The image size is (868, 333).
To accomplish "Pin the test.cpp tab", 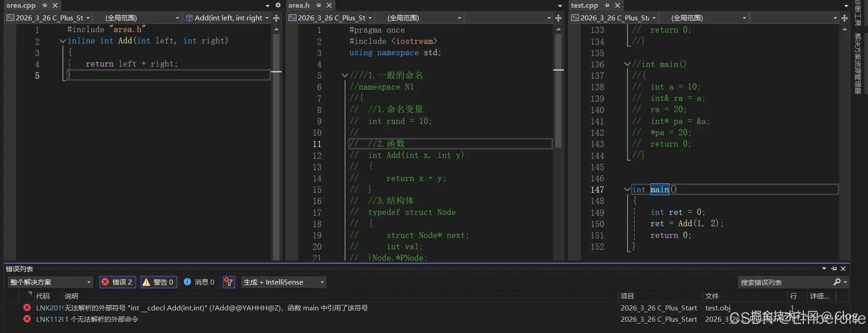I will pos(607,5).
